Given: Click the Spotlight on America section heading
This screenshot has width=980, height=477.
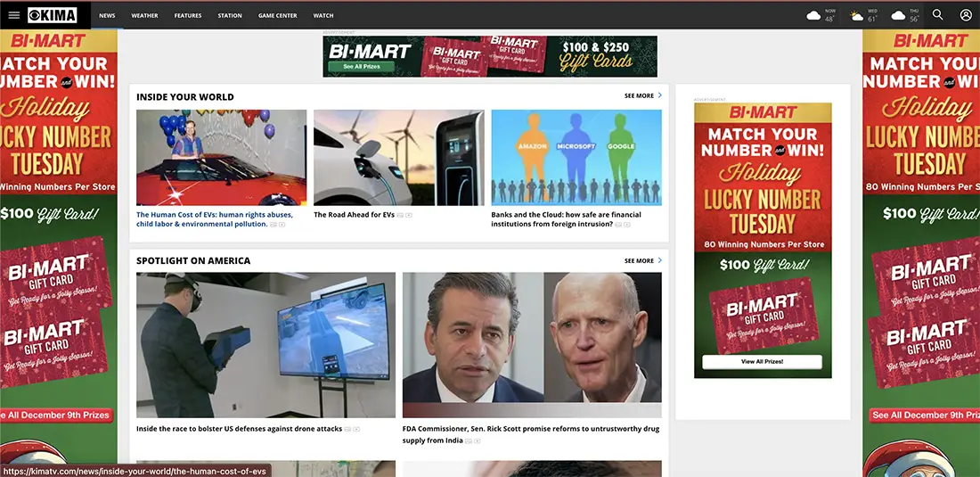Looking at the screenshot, I should [x=193, y=260].
